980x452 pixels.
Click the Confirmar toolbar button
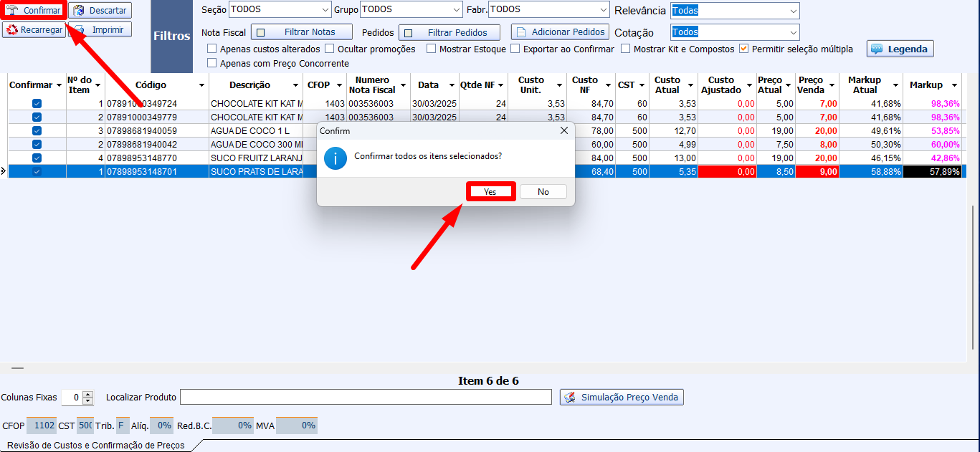[34, 11]
